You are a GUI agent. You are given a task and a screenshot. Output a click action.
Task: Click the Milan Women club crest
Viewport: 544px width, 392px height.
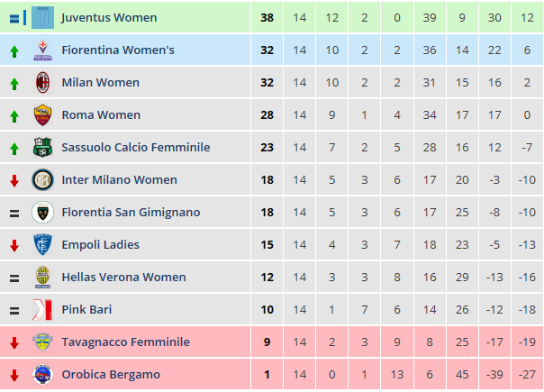[42, 83]
